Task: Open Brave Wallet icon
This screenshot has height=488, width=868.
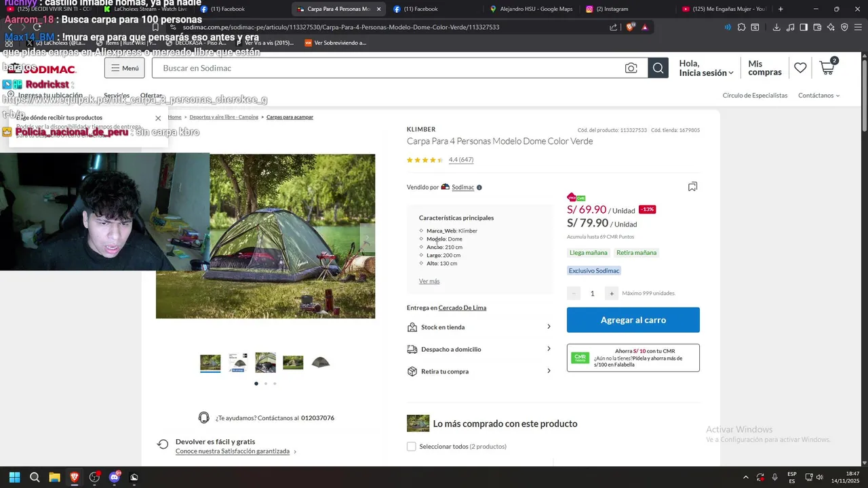Action: (x=817, y=27)
